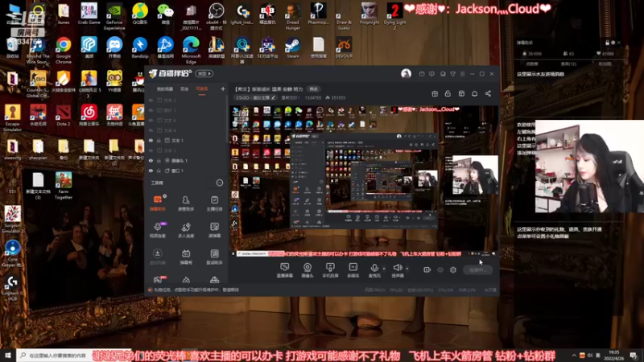Toggle visibility eye of 摄像头 1 layer

[x=151, y=160]
